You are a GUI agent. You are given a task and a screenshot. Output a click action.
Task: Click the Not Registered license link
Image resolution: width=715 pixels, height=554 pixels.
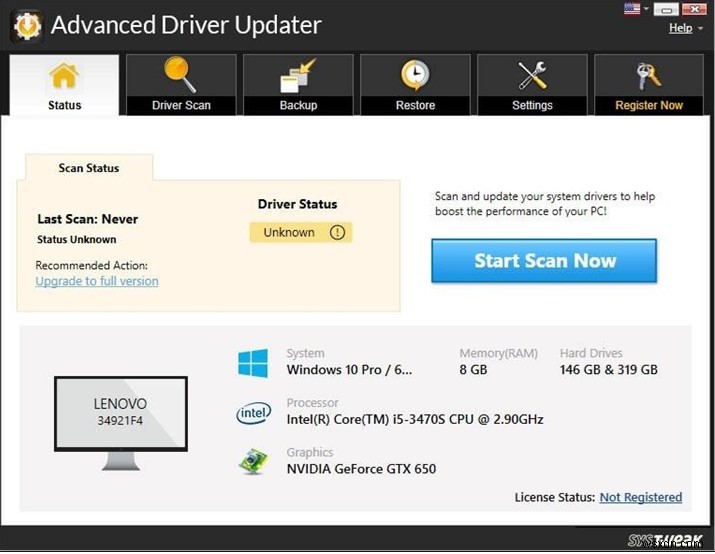(x=641, y=497)
